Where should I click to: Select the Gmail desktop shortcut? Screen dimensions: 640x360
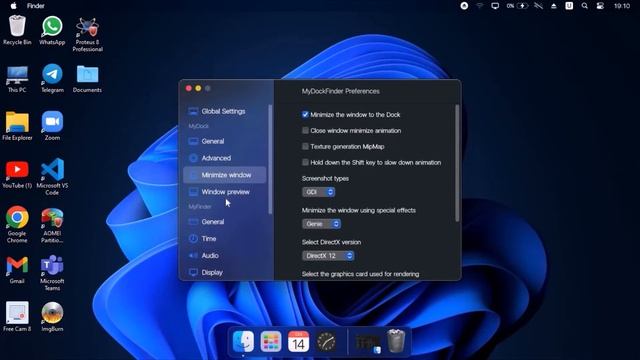[x=17, y=270]
